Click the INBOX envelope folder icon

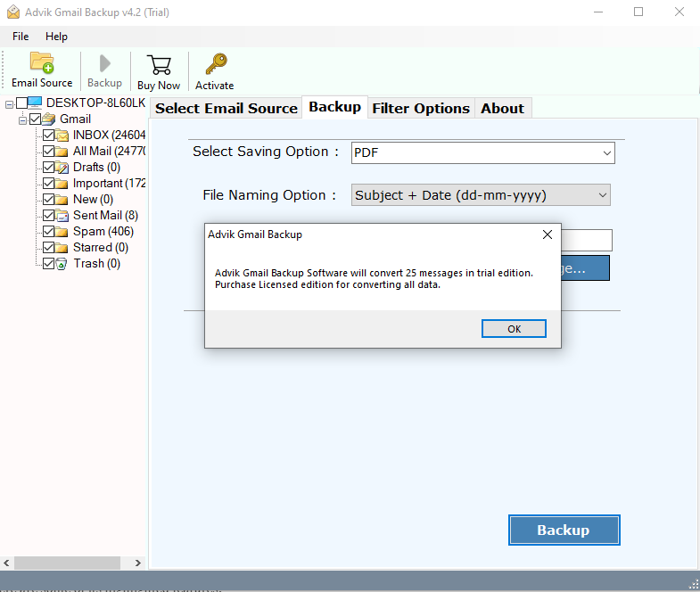click(62, 136)
